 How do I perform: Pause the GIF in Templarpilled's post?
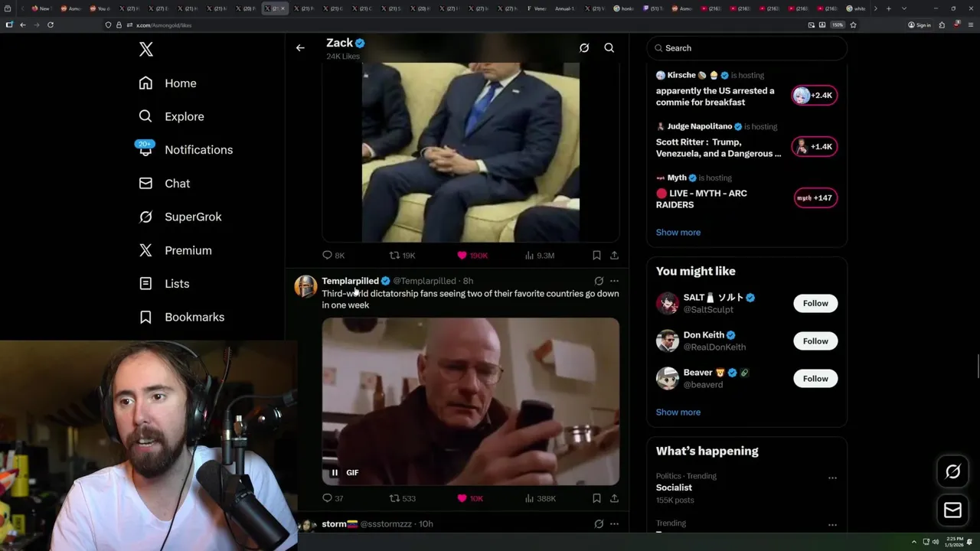335,473
